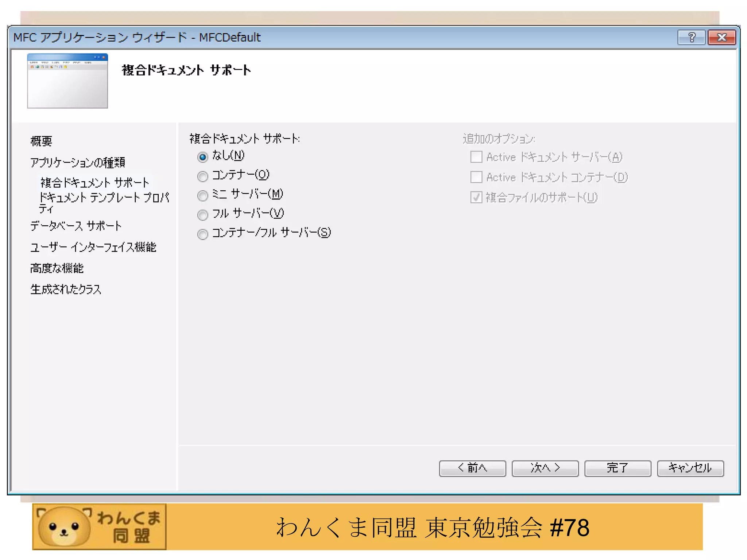Click the わんくま同盟 bear logo

point(99,526)
